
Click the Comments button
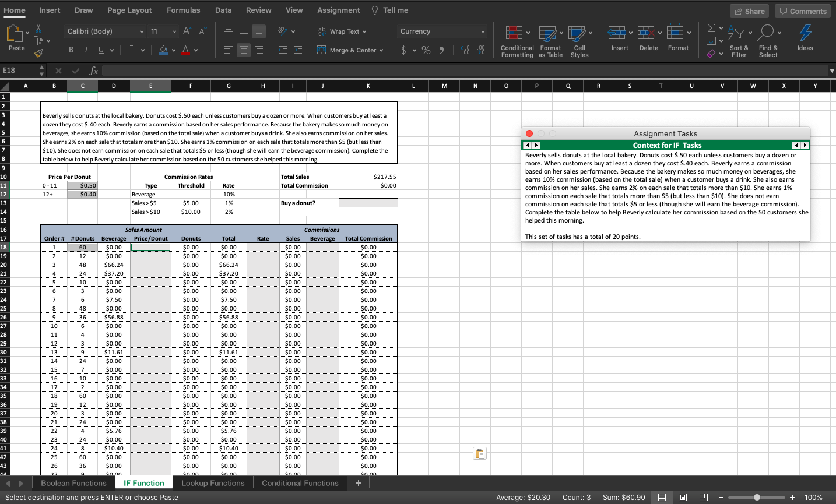coord(803,11)
